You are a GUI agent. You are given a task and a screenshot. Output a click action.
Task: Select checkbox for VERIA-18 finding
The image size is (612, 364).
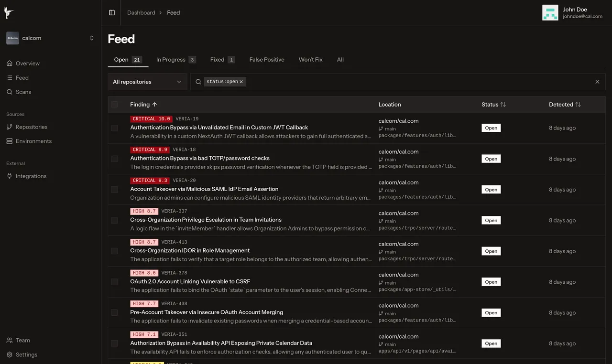pos(114,159)
